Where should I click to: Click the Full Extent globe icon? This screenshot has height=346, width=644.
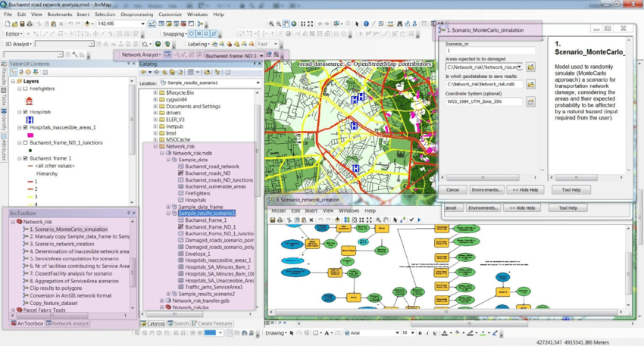(x=294, y=23)
